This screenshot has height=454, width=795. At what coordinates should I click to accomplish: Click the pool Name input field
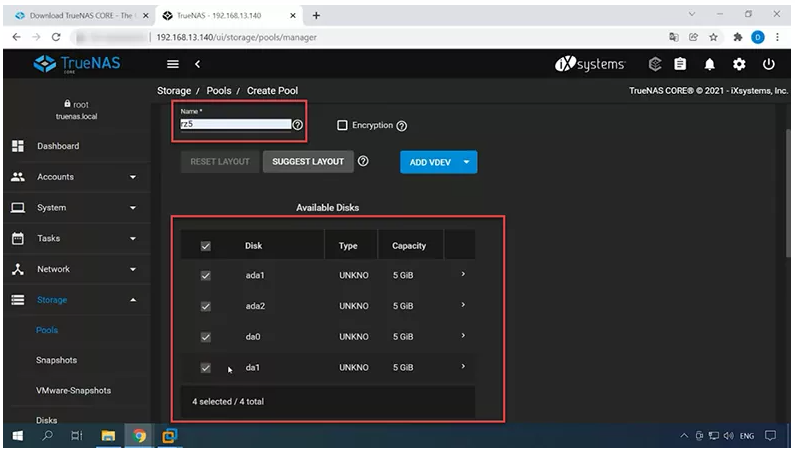click(x=236, y=124)
